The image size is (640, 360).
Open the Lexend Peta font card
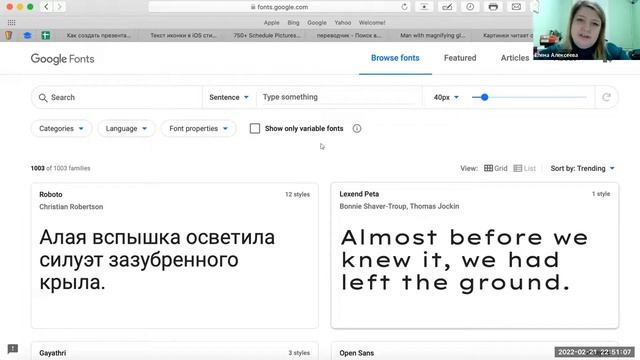tap(475, 256)
